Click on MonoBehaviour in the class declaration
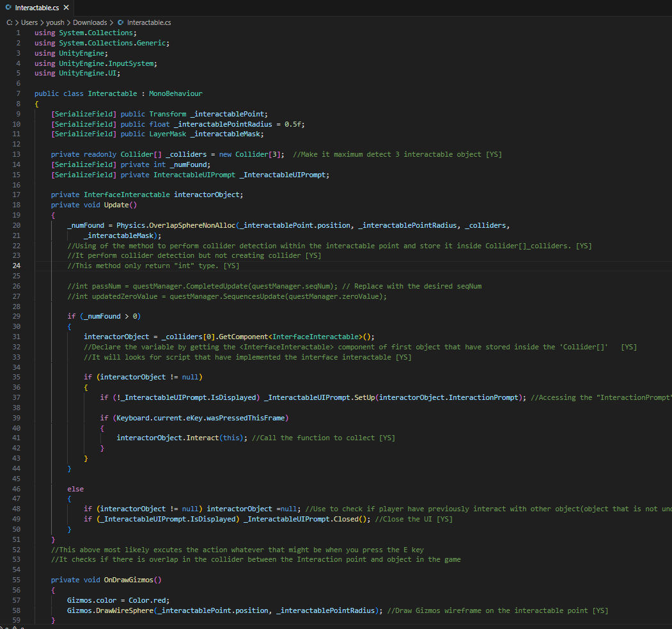The height and width of the screenshot is (629, 672). click(176, 93)
